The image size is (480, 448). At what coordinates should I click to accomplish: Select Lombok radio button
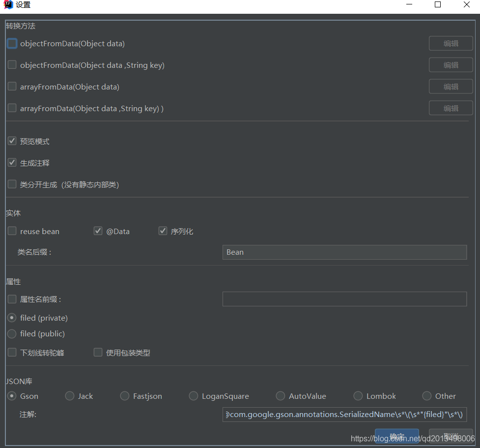tap(358, 396)
